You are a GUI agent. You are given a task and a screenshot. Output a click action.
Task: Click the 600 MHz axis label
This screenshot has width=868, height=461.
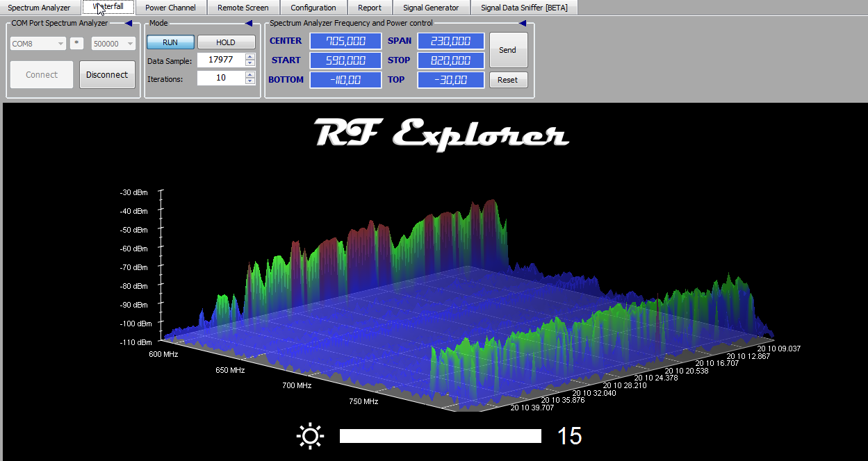pos(163,354)
